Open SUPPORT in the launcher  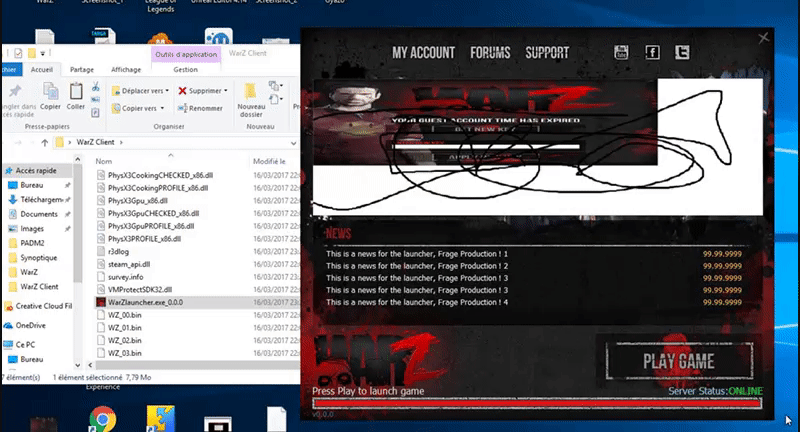click(x=547, y=53)
